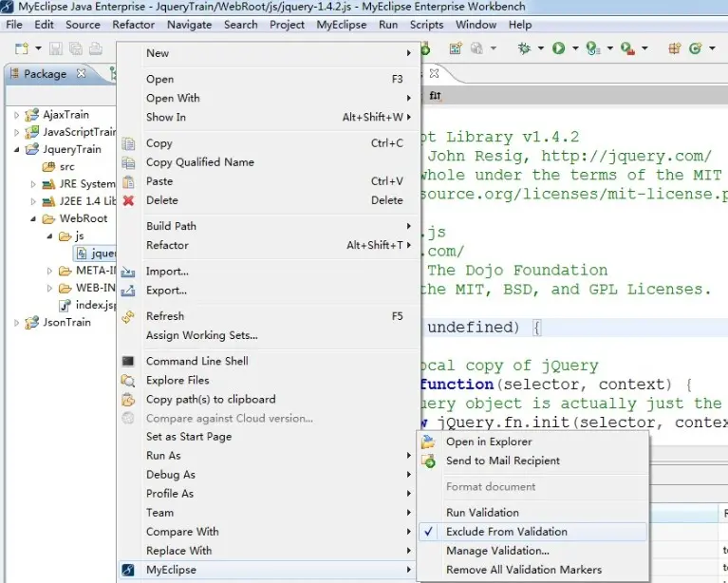Choose Open With in context menu
This screenshot has width=728, height=583.
(x=269, y=99)
